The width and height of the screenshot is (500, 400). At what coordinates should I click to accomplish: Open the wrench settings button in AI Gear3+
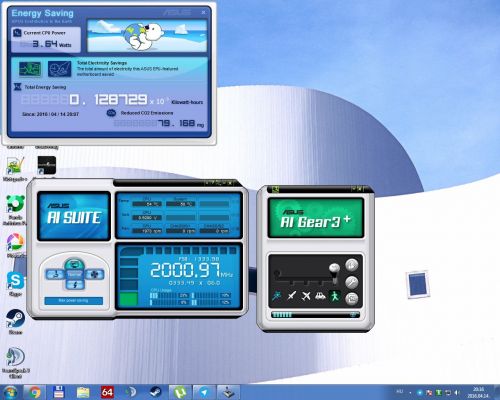[351, 282]
